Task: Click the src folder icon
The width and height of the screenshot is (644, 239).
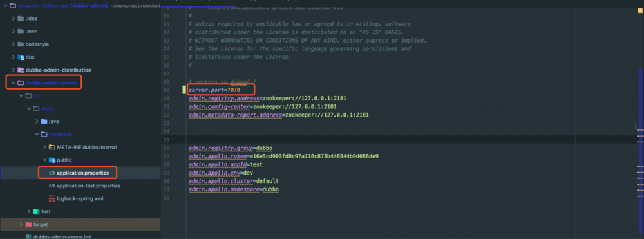Action: point(28,96)
